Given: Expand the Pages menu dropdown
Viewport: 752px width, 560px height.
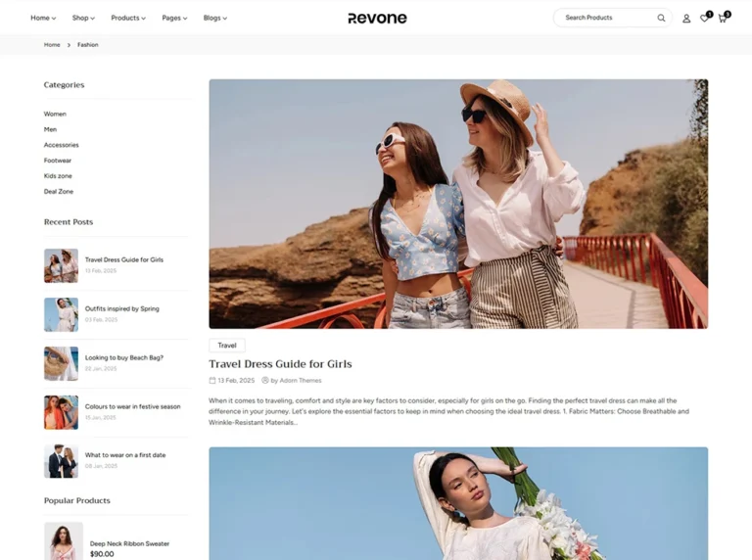Looking at the screenshot, I should click(174, 18).
